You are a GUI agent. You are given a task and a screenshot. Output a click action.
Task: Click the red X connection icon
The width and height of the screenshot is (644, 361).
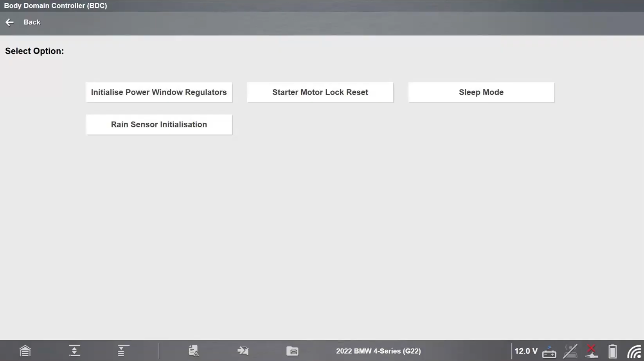591,351
